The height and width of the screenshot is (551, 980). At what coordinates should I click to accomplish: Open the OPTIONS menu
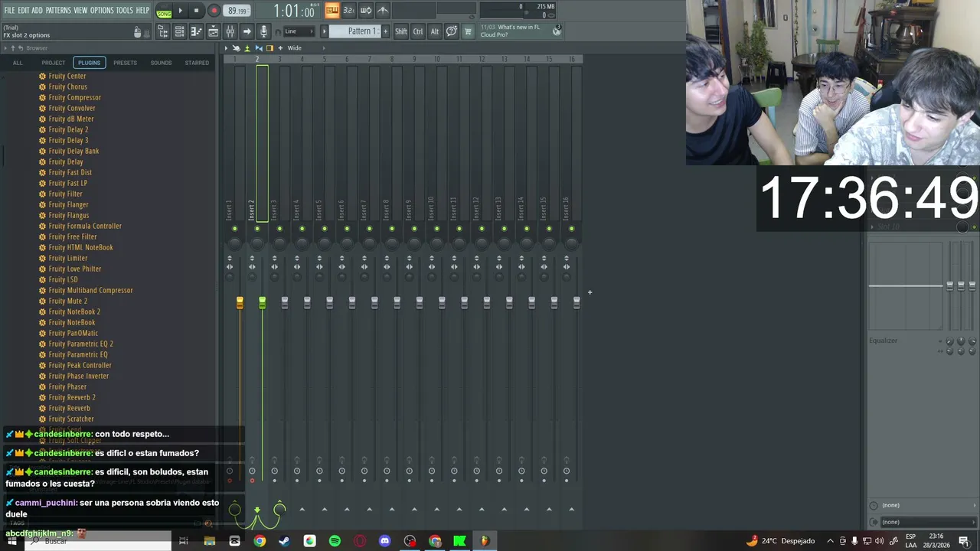pos(102,11)
